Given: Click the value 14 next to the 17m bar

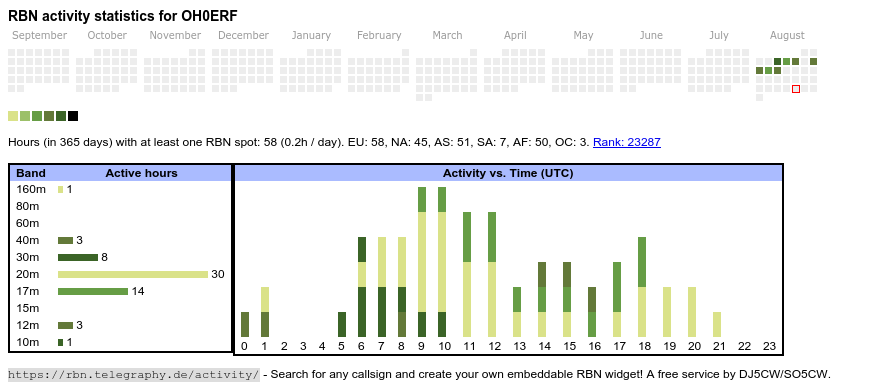Looking at the screenshot, I should point(138,291).
